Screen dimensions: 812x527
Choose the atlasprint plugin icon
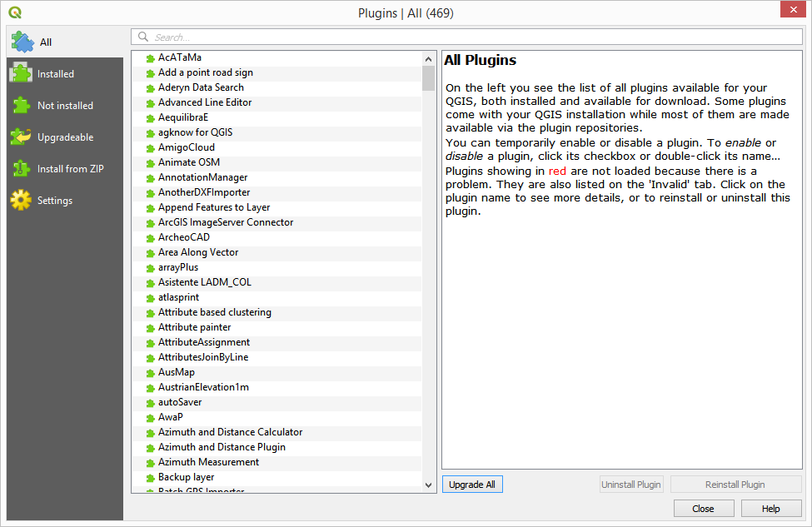tap(150, 299)
